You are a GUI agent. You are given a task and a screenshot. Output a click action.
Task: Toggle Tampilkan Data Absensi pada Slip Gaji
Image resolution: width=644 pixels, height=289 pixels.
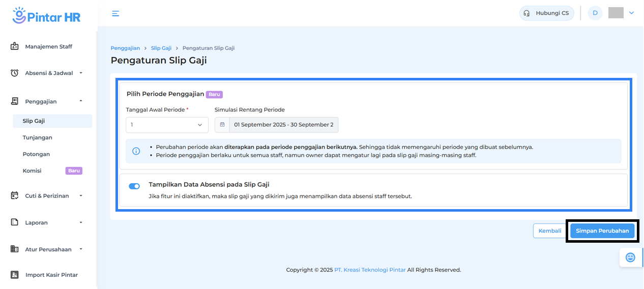pyautogui.click(x=134, y=186)
